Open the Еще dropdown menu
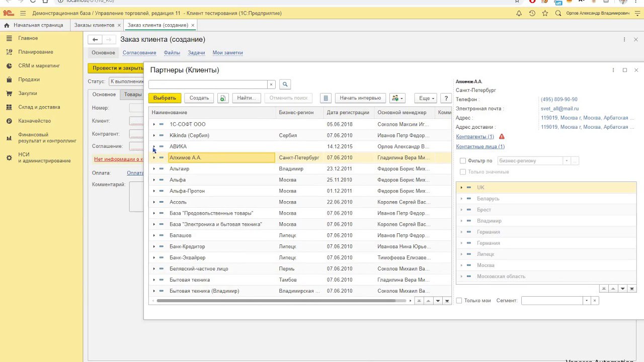 click(x=425, y=98)
